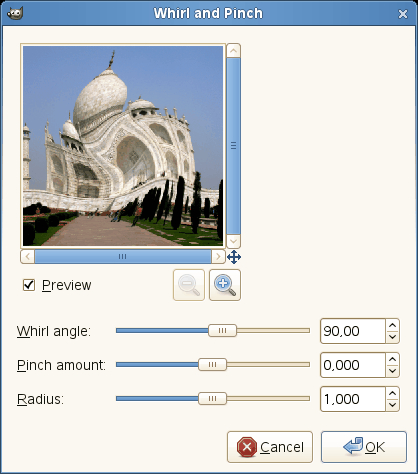Click the horizontal scrollbar thumb below preview

click(123, 257)
